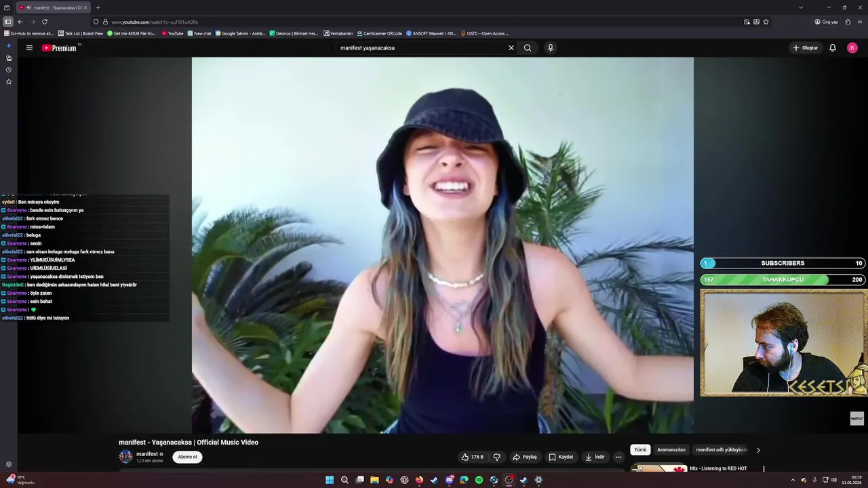Open Google Takvim bookmark
The height and width of the screenshot is (488, 868).
[240, 33]
